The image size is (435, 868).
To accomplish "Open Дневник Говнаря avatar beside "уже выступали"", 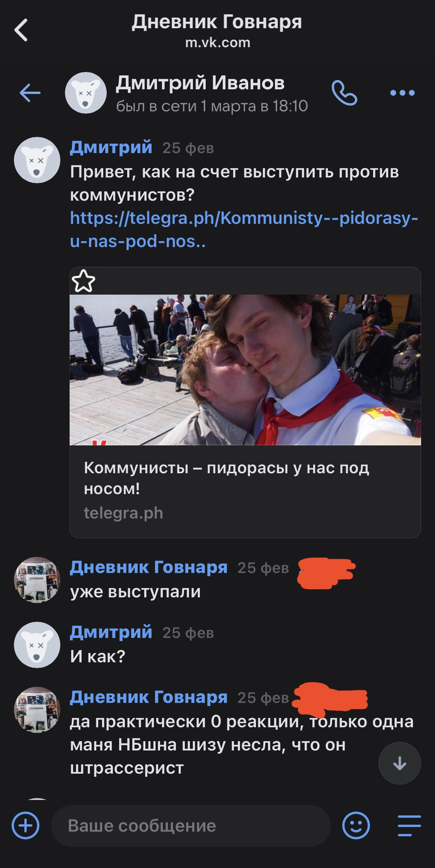I will 37,580.
